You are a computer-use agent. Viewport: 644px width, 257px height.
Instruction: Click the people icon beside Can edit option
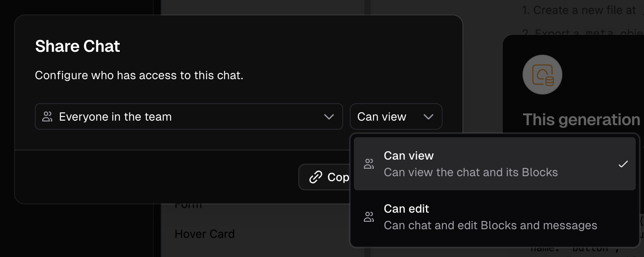coord(368,217)
